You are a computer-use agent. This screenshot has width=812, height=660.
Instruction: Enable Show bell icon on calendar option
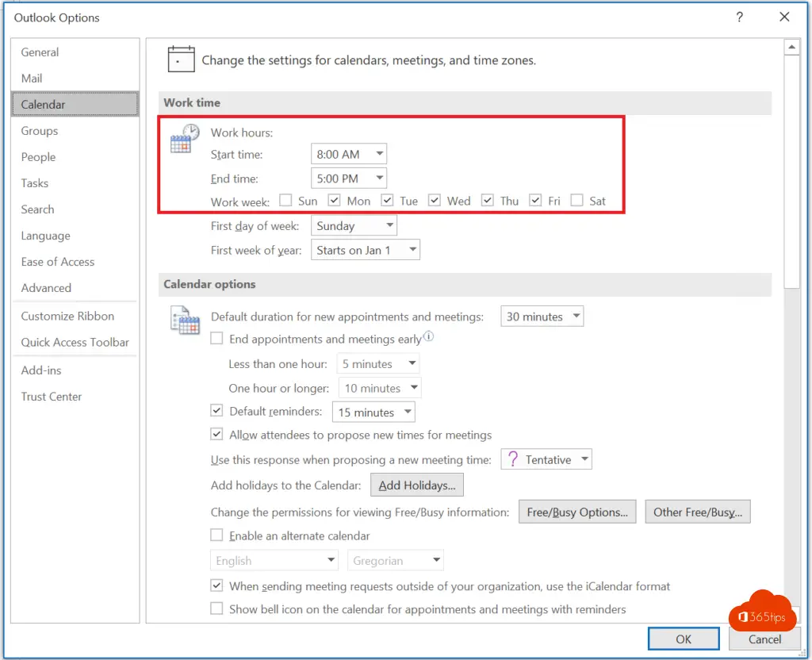coord(216,609)
